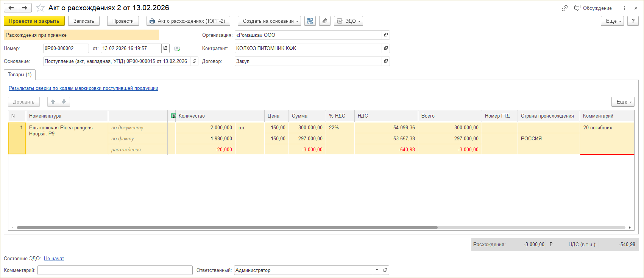Image resolution: width=644 pixels, height=278 pixels.
Task: Open top-right Еще menu
Action: 612,21
